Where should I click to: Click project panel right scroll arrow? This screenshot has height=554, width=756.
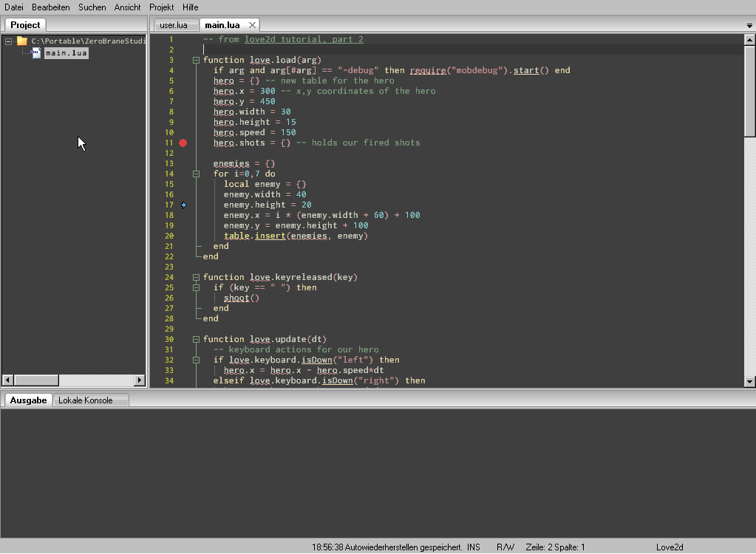(x=140, y=380)
